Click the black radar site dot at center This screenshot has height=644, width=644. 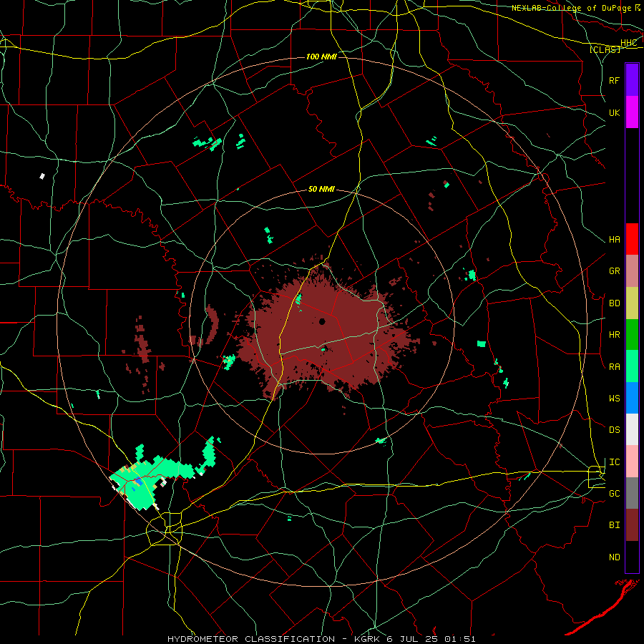point(322,321)
